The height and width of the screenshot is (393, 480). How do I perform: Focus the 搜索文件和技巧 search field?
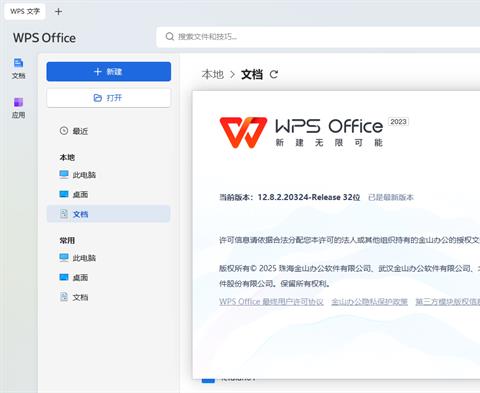pyautogui.click(x=318, y=37)
